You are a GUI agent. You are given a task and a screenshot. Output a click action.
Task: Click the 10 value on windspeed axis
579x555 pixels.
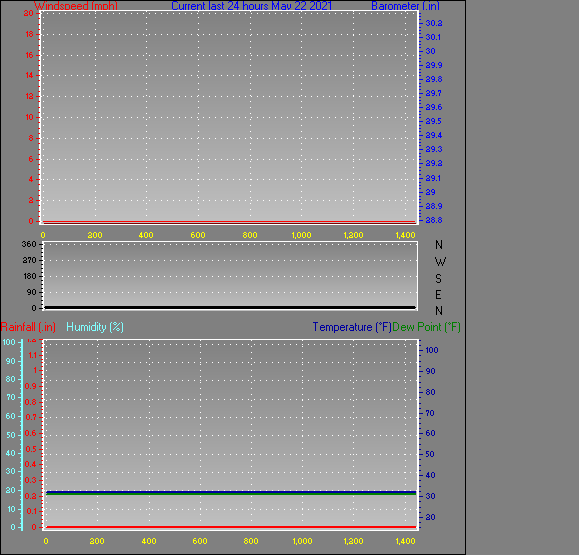tap(30, 117)
